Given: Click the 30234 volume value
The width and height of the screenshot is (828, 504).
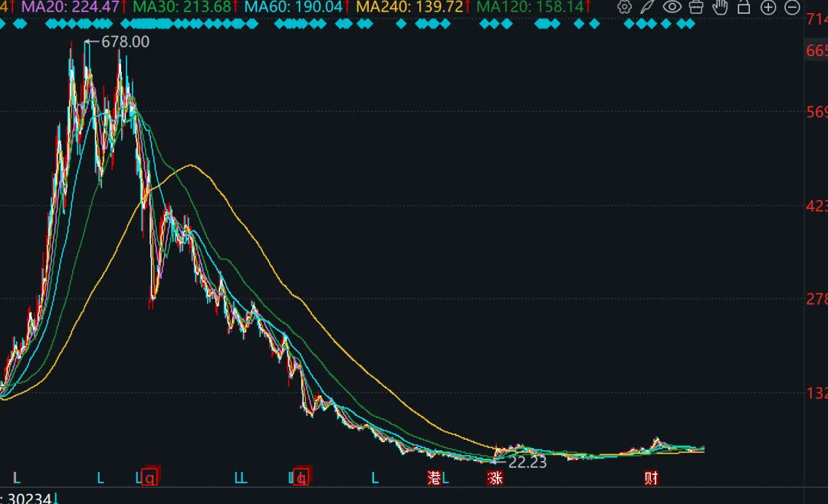Looking at the screenshot, I should tap(30, 499).
